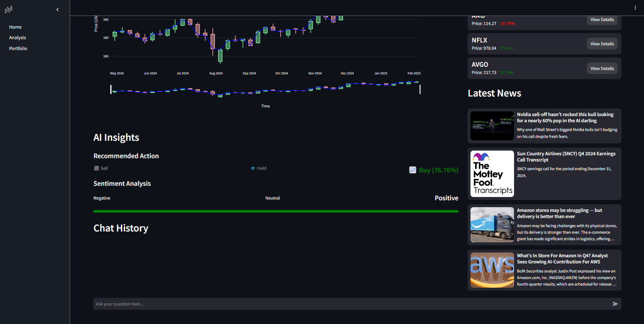Click the app logo bars icon

[x=9, y=9]
